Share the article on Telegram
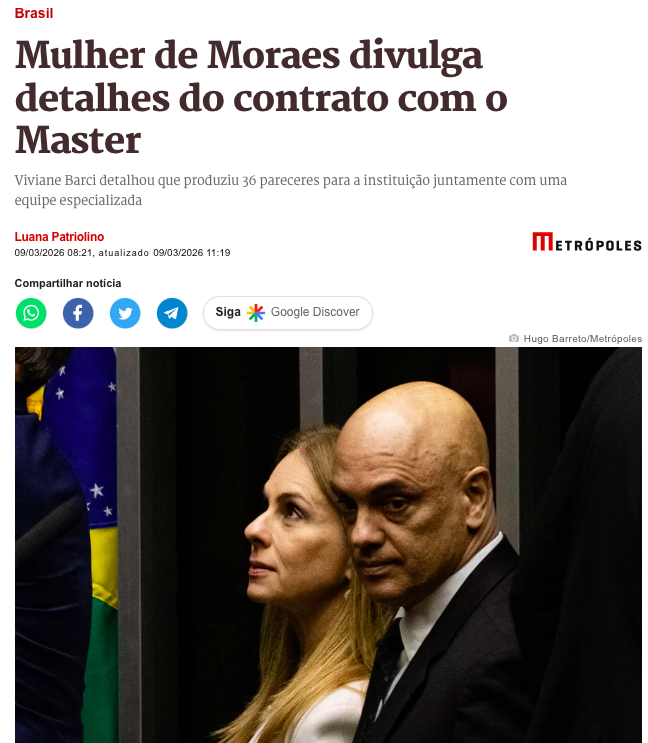648x743 pixels. [172, 313]
